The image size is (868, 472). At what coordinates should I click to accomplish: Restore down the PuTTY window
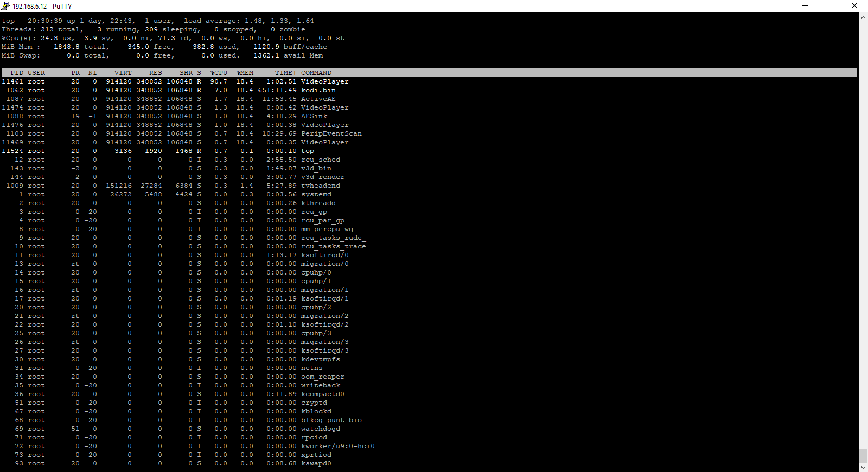click(829, 6)
